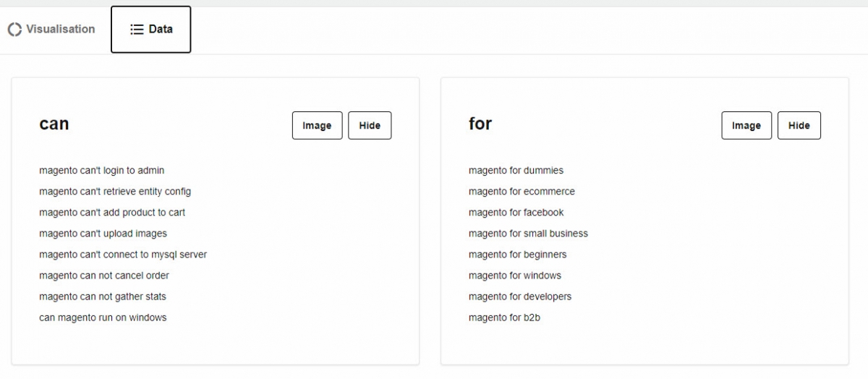Select 'magento for ecommerce' suggestion
The image size is (868, 379).
pyautogui.click(x=522, y=192)
